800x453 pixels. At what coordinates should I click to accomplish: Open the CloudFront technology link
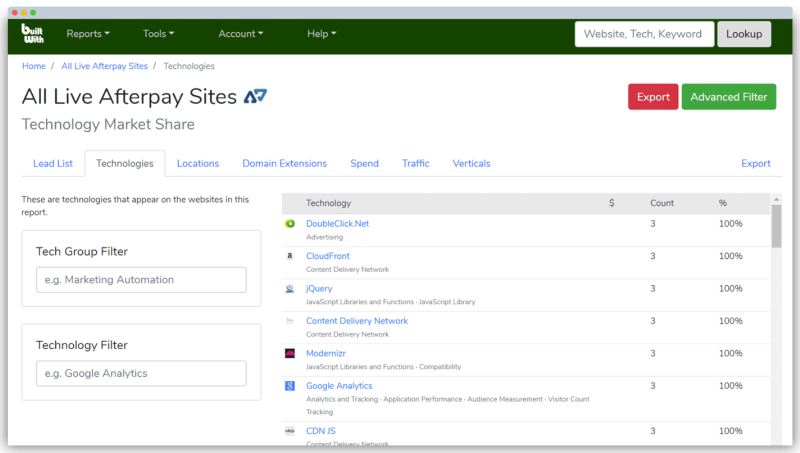[x=328, y=256]
